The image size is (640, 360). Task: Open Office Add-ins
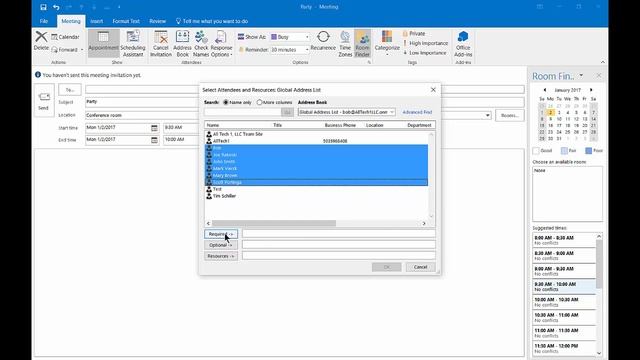pyautogui.click(x=463, y=43)
